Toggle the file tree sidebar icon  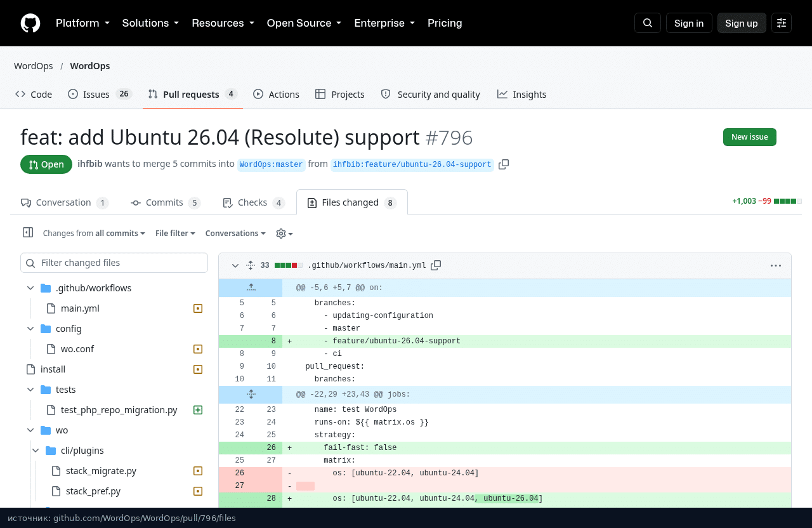click(x=28, y=233)
